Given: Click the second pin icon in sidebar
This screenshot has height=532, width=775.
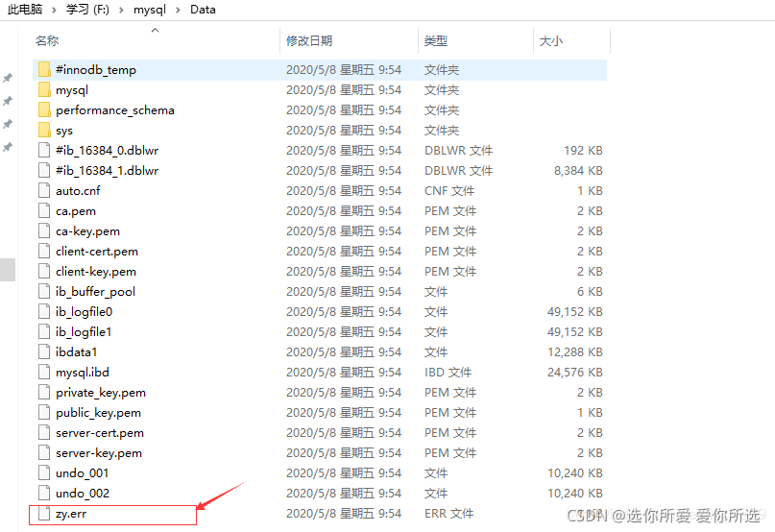Looking at the screenshot, I should pos(8,102).
